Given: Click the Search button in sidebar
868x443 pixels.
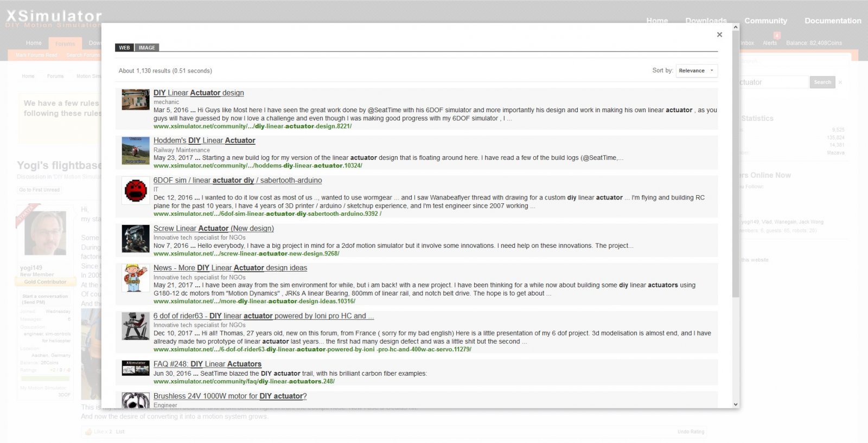Looking at the screenshot, I should 822,82.
